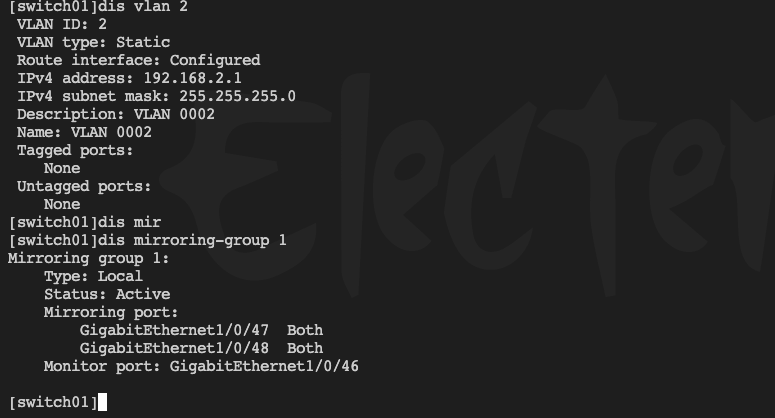The height and width of the screenshot is (418, 775).
Task: Click the 'VLAN type: Static' line
Action: (x=93, y=42)
